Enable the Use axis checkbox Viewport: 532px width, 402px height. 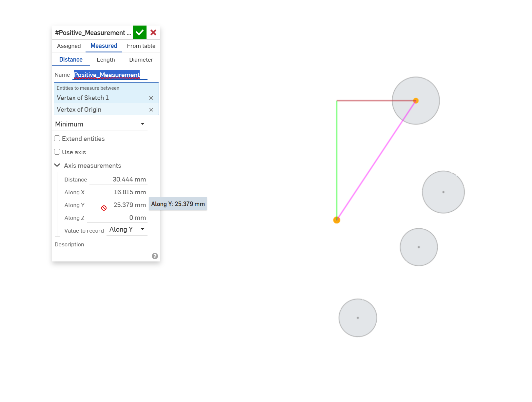pos(57,152)
